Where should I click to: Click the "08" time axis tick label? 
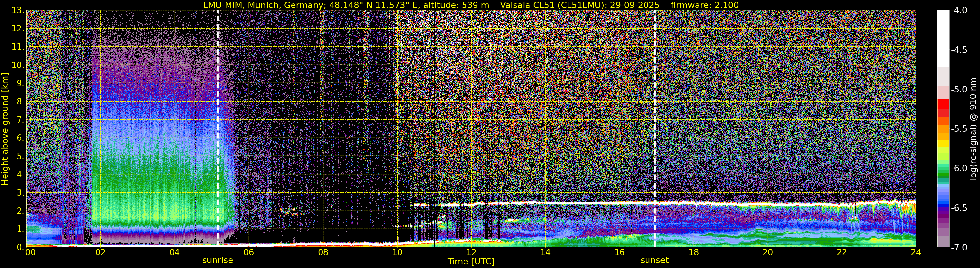coord(323,253)
